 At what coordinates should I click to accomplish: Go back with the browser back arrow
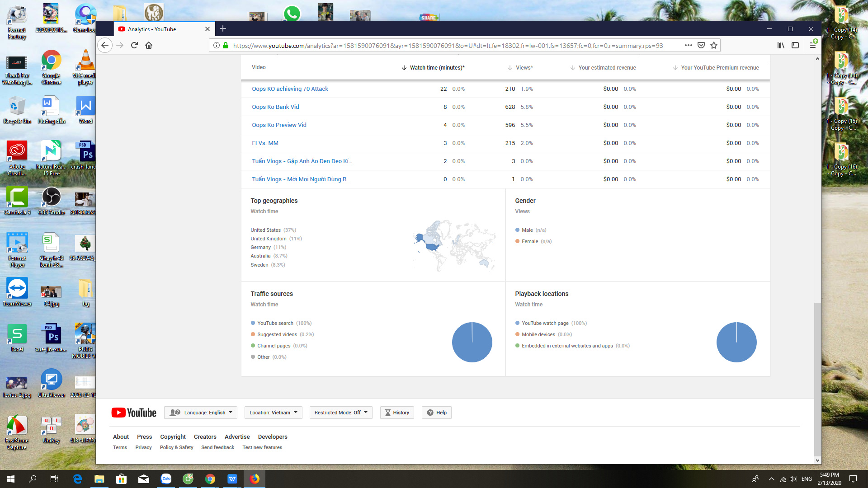(x=105, y=45)
